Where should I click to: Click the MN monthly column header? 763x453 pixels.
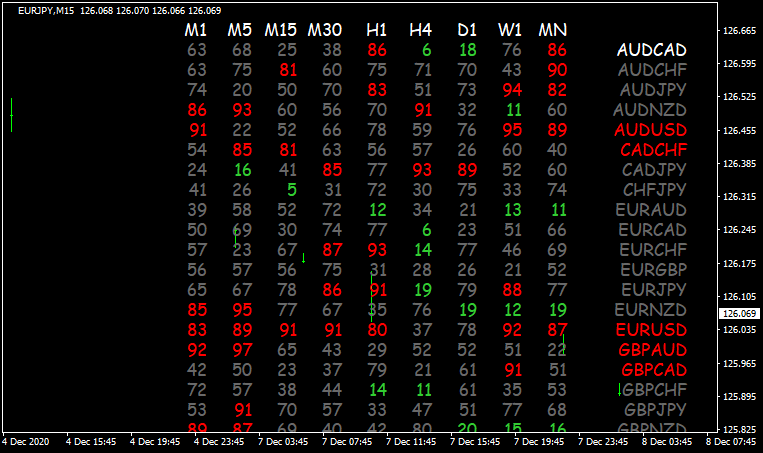(x=553, y=31)
